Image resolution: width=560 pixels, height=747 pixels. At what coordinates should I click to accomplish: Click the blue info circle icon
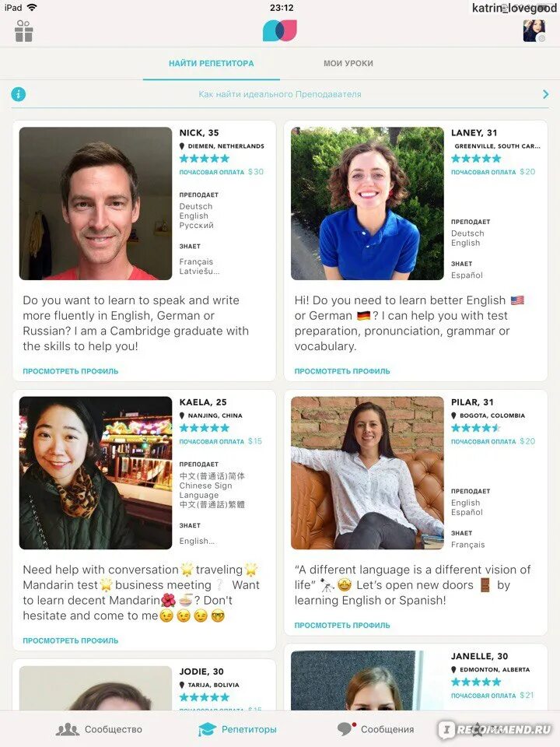[18, 94]
